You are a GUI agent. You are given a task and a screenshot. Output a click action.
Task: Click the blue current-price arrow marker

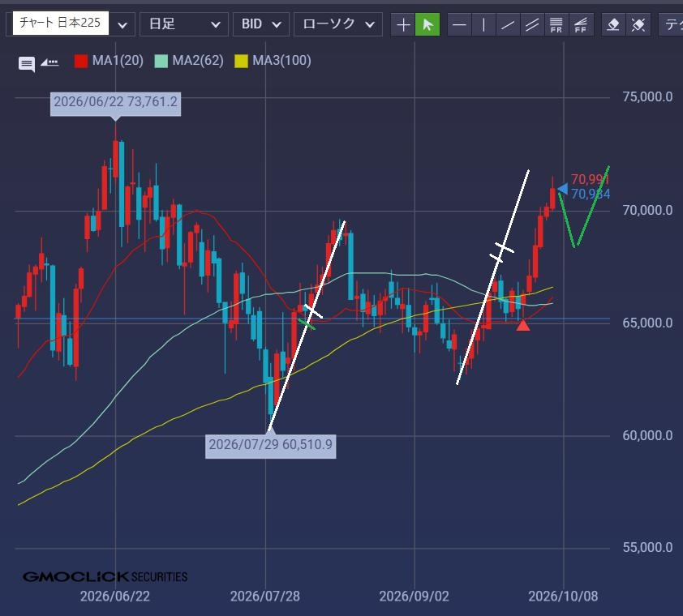pos(562,189)
